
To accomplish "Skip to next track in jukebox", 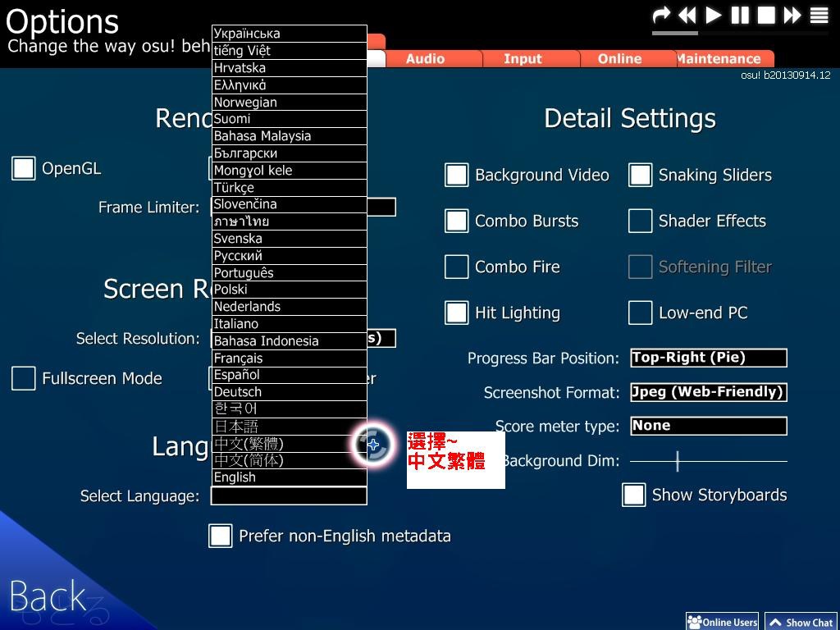I will pos(792,15).
